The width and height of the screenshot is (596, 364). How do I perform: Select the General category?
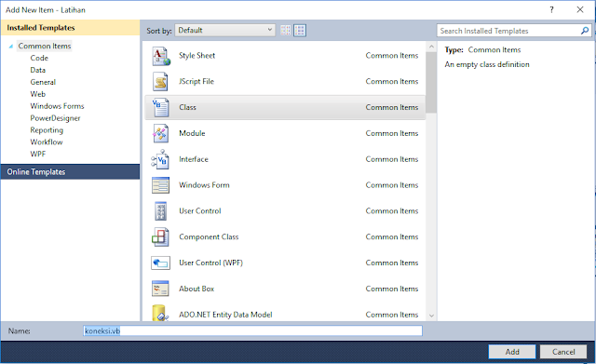pos(43,82)
